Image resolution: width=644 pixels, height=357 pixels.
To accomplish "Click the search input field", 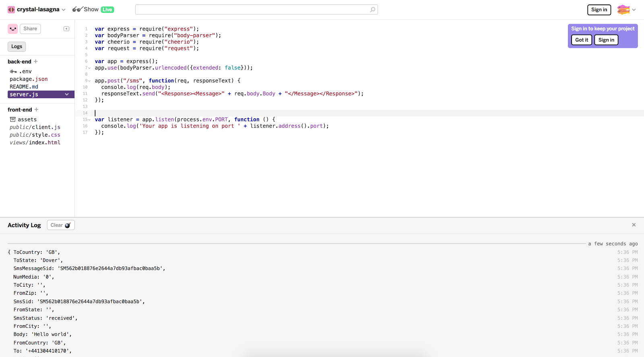I will point(252,10).
